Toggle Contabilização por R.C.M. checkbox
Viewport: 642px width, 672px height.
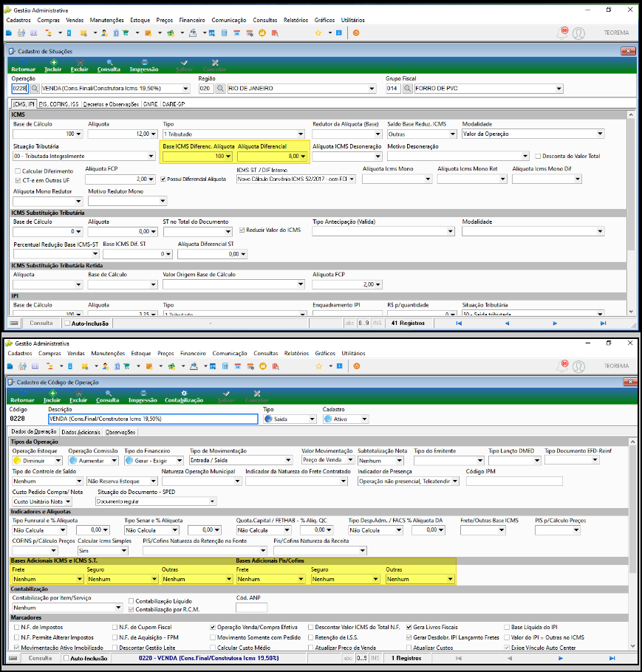[132, 609]
